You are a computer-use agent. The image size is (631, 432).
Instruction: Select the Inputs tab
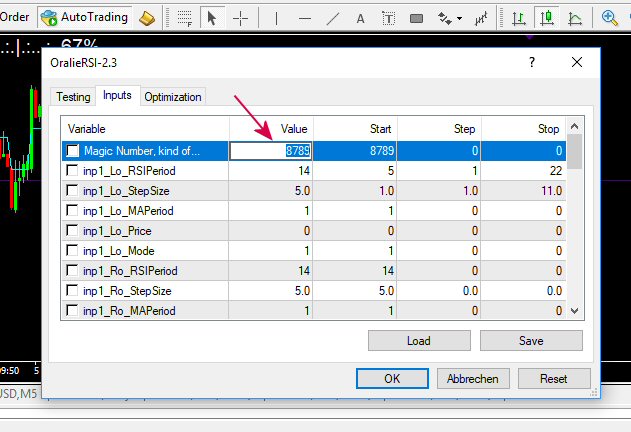point(117,95)
